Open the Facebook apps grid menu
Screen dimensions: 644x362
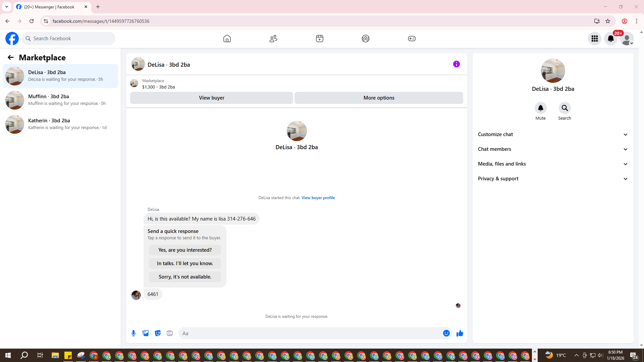pos(595,39)
